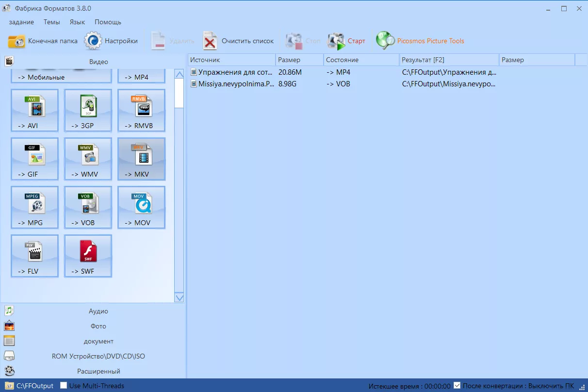
Task: Expand the Аудио category panel
Action: point(98,311)
